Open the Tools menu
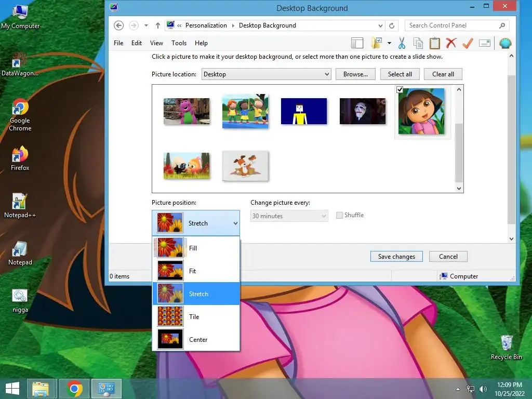The image size is (532, 399). 179,43
